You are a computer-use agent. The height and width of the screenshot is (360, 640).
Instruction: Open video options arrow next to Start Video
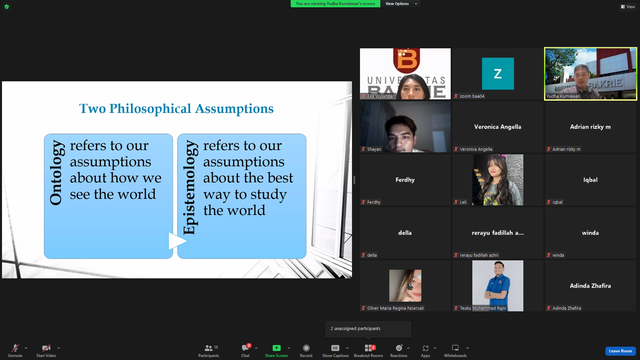tap(59, 348)
